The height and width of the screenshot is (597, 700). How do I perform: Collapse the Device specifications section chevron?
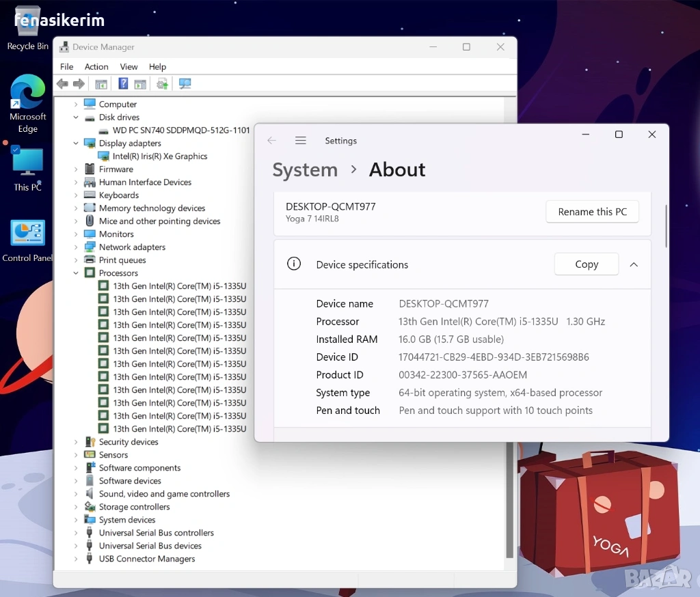point(634,264)
